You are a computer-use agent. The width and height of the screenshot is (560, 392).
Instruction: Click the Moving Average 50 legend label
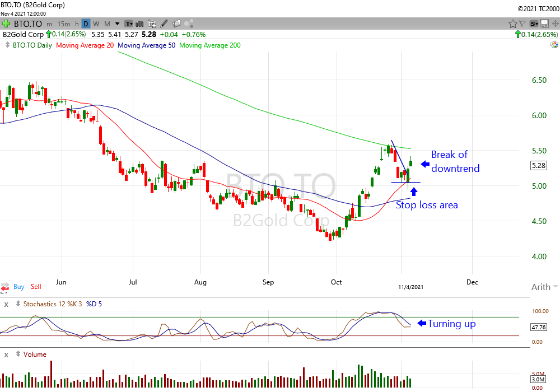coord(146,45)
